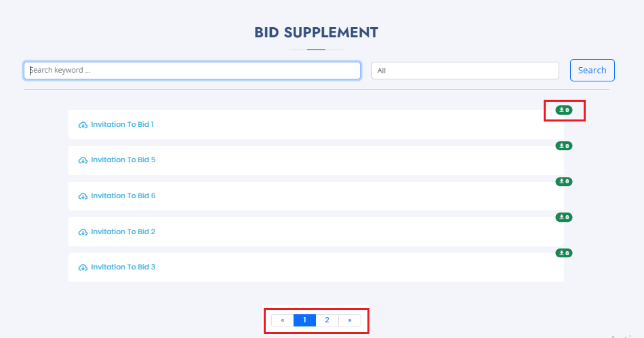
Task: Click download count badge for Invitation To Bid 2
Action: click(x=564, y=217)
